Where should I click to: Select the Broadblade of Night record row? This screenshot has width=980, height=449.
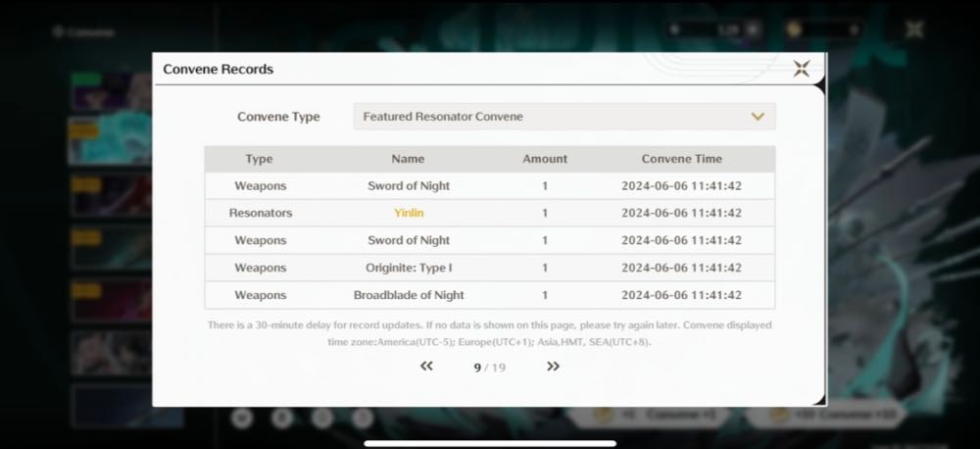pyautogui.click(x=489, y=295)
